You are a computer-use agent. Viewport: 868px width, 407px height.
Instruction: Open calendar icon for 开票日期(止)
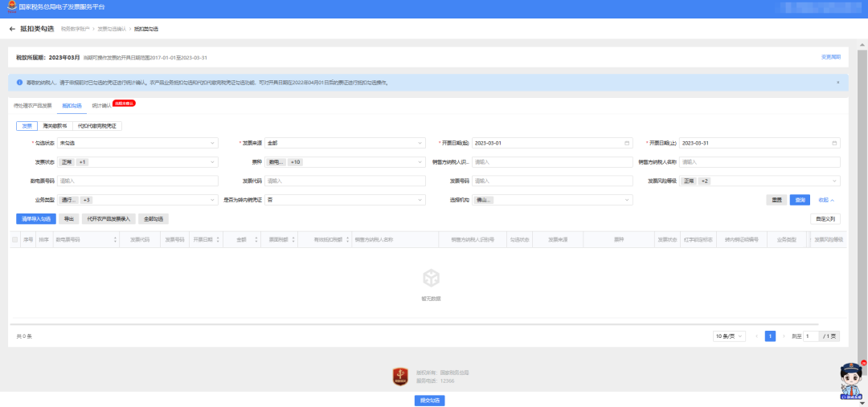[835, 143]
